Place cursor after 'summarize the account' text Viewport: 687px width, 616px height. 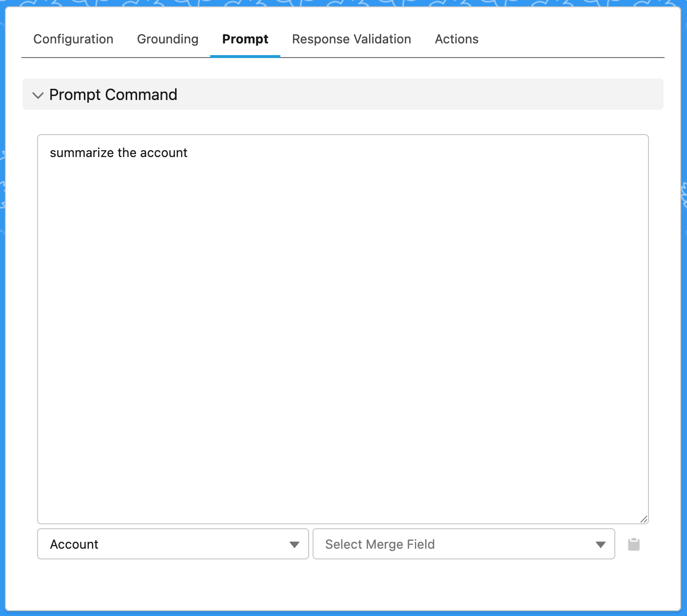(x=188, y=153)
